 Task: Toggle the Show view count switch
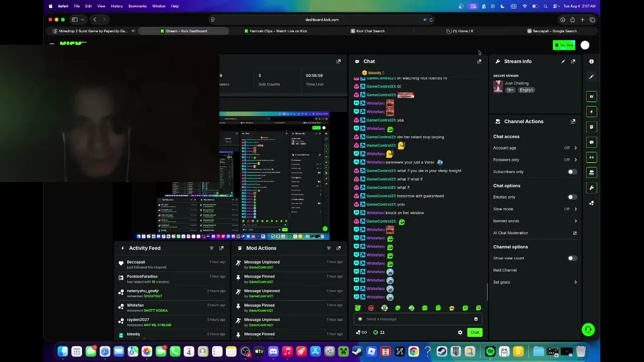click(571, 258)
